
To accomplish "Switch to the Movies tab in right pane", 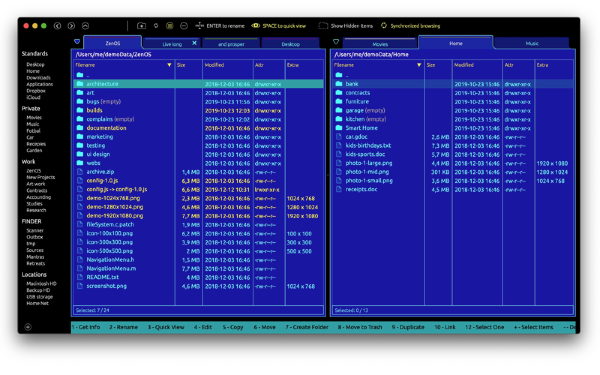I will [380, 44].
